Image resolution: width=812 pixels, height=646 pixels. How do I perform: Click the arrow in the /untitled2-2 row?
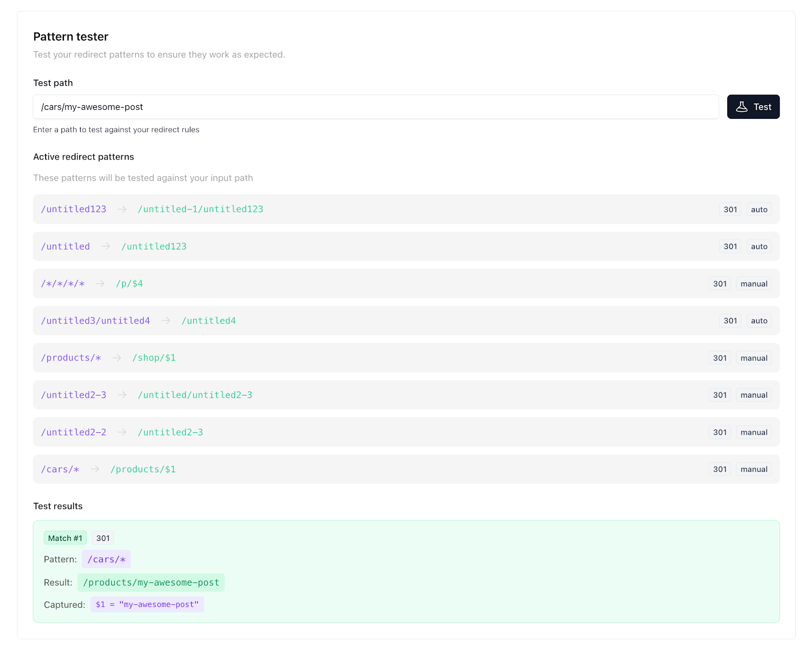click(122, 432)
